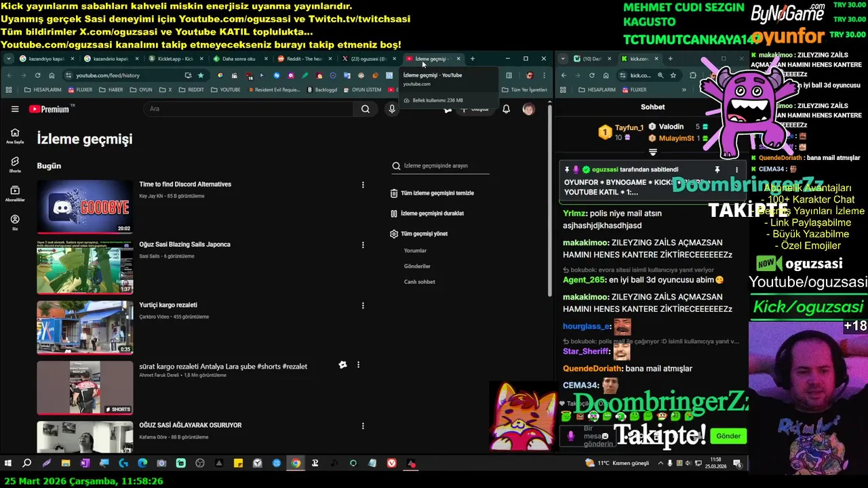Open the Canlı sohbet history link
The height and width of the screenshot is (488, 868).
point(419,282)
